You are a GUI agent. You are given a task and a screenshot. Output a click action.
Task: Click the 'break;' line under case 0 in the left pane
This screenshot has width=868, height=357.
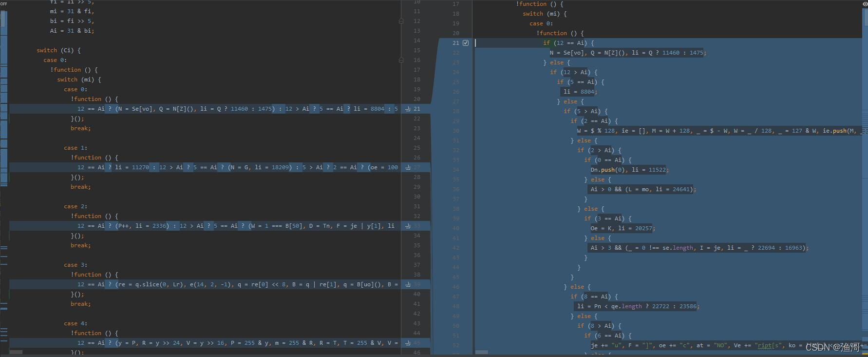click(80, 128)
